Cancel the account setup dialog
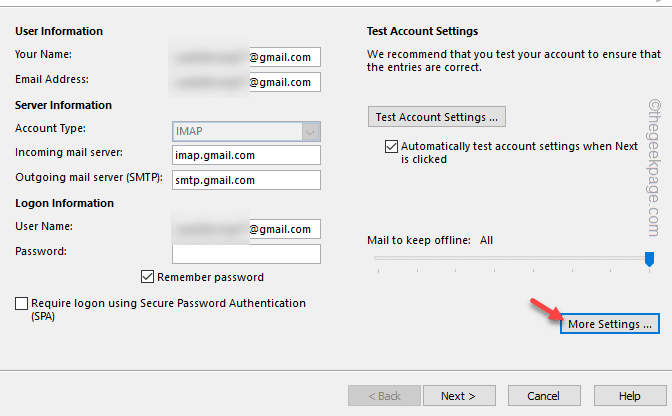The height and width of the screenshot is (416, 672). pos(544,396)
